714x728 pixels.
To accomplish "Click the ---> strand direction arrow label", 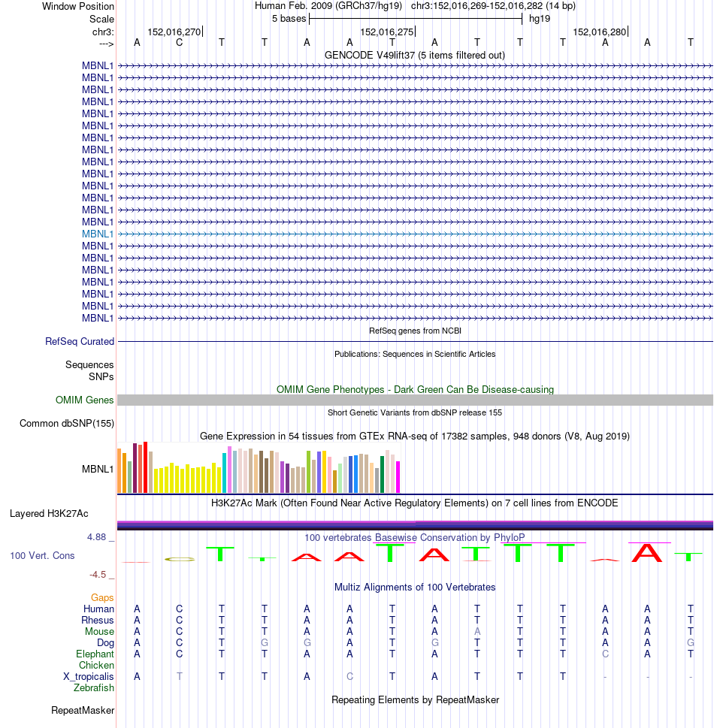I will click(x=107, y=44).
